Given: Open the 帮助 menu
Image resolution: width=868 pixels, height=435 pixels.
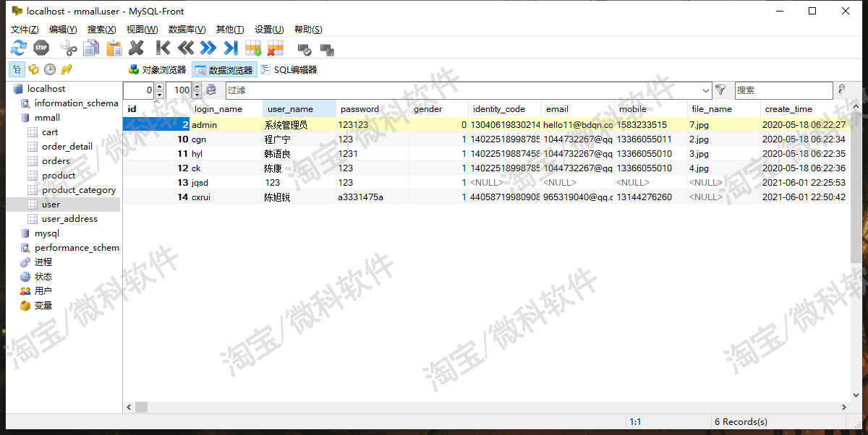Looking at the screenshot, I should coord(308,30).
